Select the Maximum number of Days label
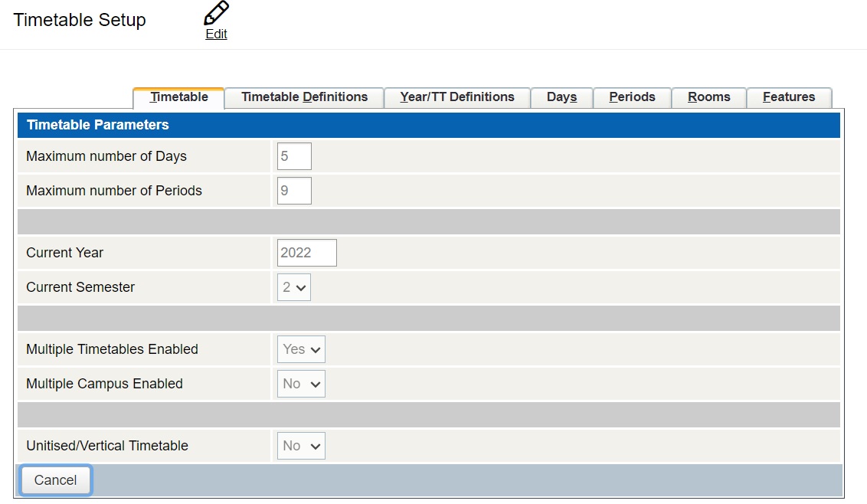Screen dimensions: 867x504 pos(106,155)
